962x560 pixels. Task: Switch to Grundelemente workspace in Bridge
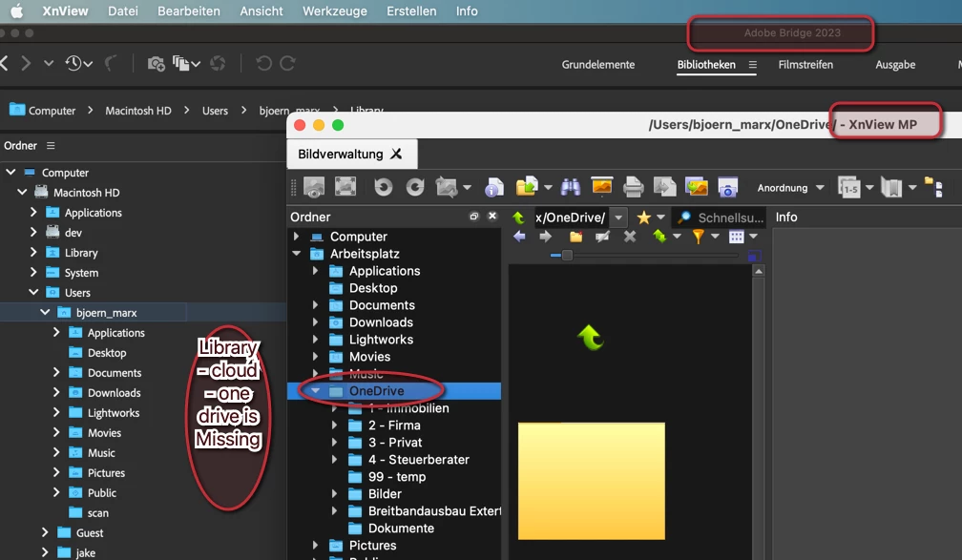598,65
